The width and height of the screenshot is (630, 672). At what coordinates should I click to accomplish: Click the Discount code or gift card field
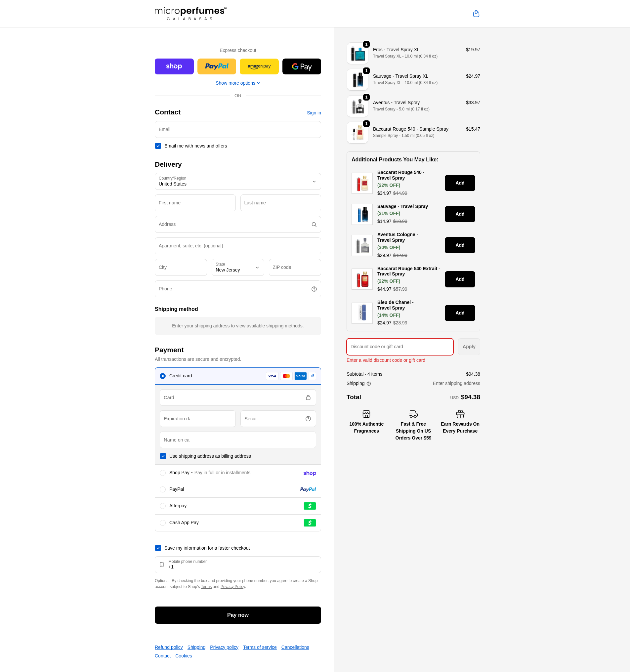pyautogui.click(x=399, y=347)
